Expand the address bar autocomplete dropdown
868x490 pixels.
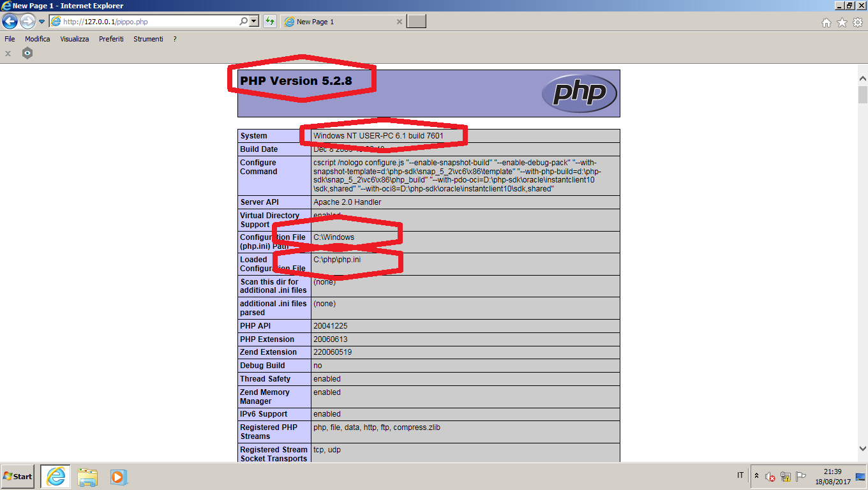254,22
